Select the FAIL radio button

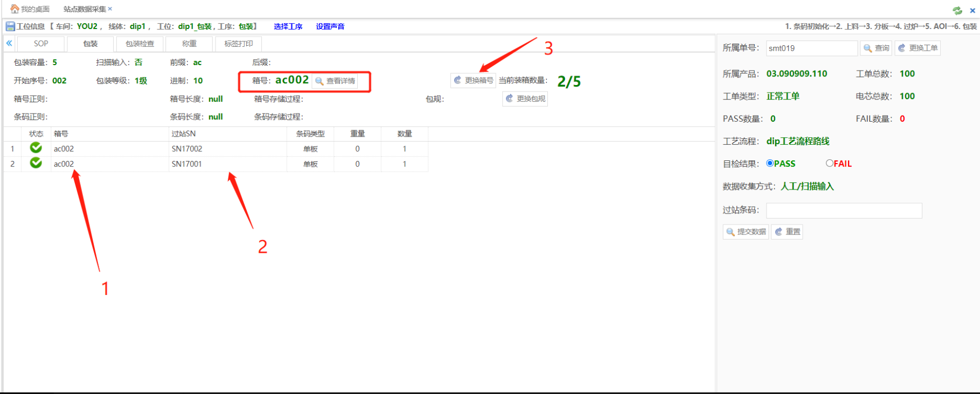pos(830,163)
